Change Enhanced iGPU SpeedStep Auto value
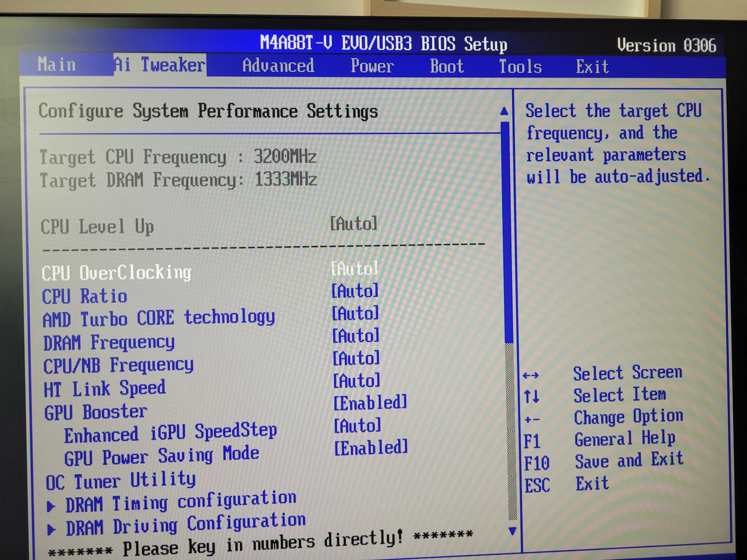The width and height of the screenshot is (747, 560). [x=357, y=425]
